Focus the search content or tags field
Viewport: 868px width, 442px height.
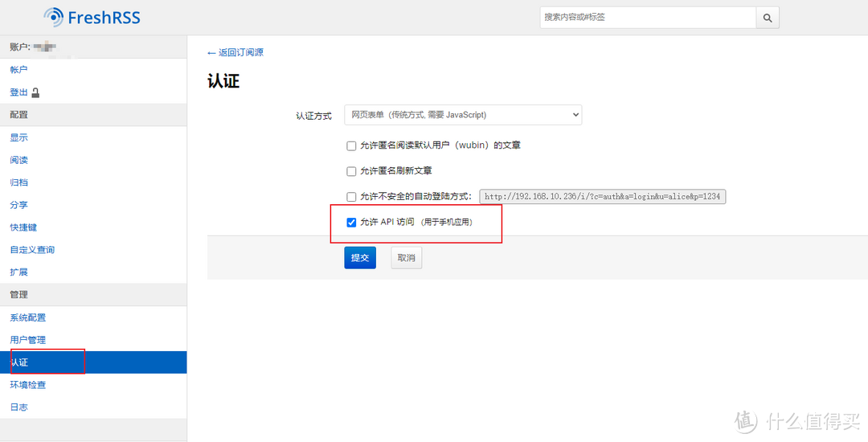pos(648,18)
